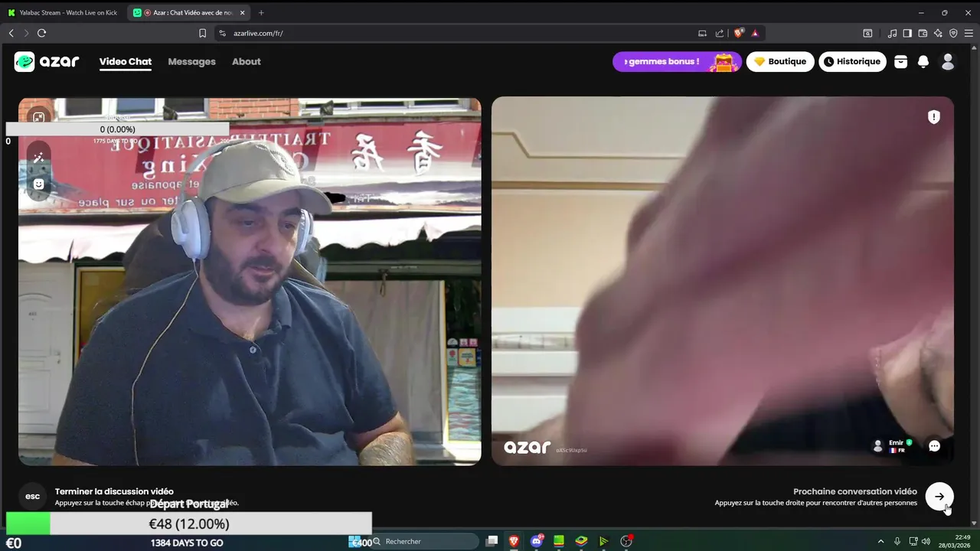Open the Historique history
The height and width of the screenshot is (551, 980).
pos(852,62)
